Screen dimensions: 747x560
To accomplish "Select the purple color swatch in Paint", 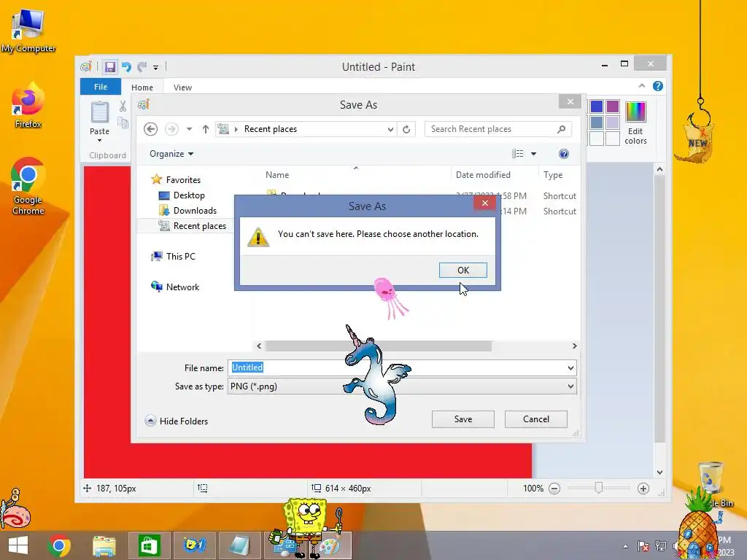I will [613, 106].
